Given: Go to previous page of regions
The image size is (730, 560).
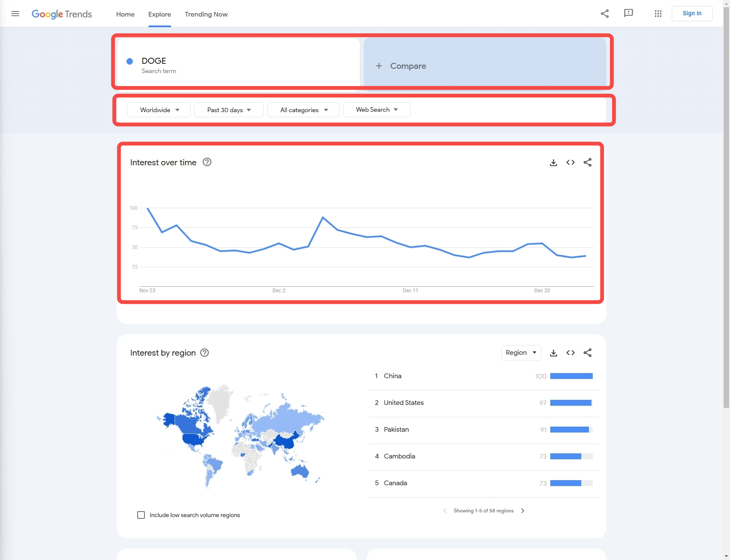Looking at the screenshot, I should [444, 511].
